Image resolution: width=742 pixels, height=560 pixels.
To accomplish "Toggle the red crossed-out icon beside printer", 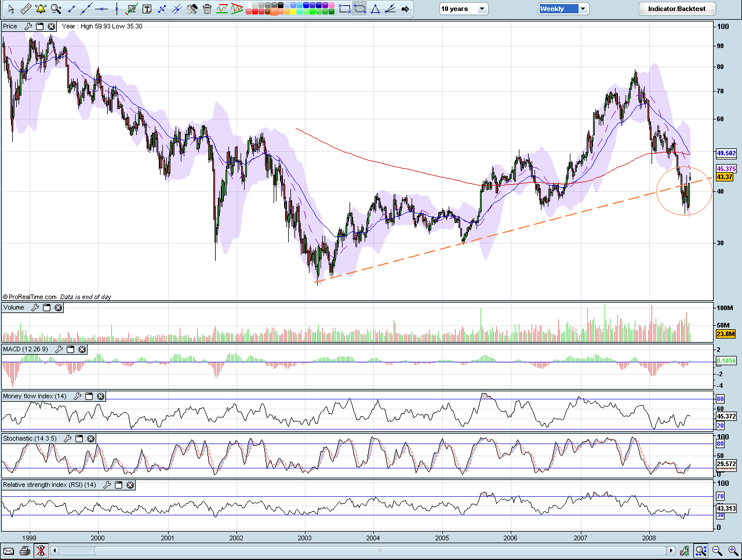I will [40, 551].
